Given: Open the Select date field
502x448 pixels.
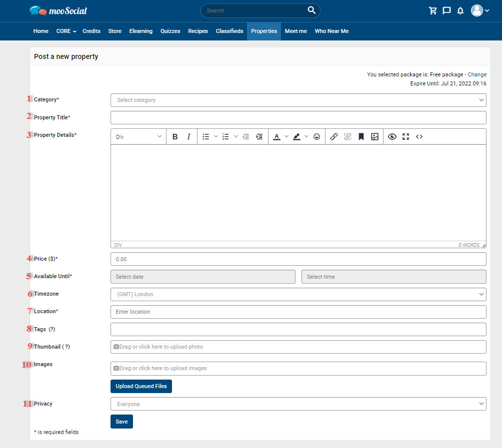Looking at the screenshot, I should click(202, 277).
